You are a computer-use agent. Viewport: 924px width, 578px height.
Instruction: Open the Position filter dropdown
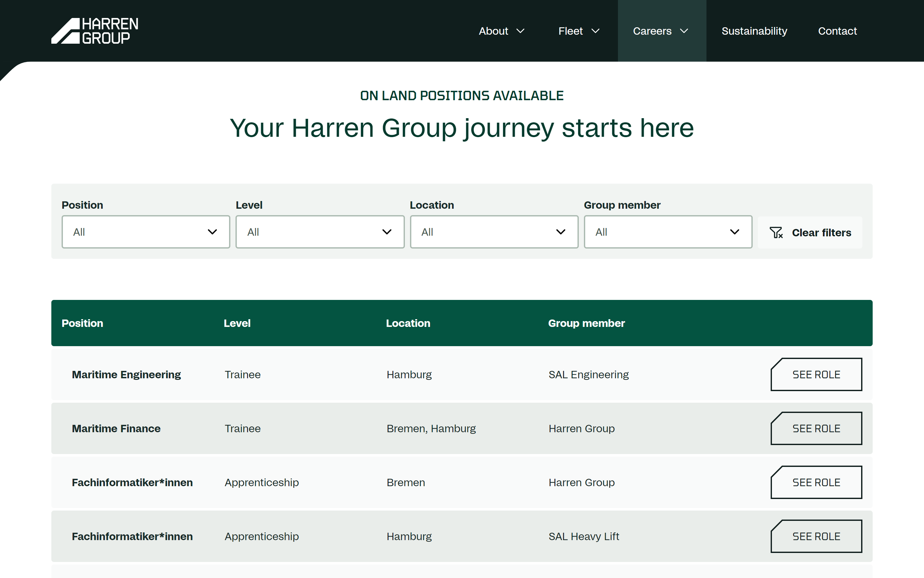tap(146, 232)
